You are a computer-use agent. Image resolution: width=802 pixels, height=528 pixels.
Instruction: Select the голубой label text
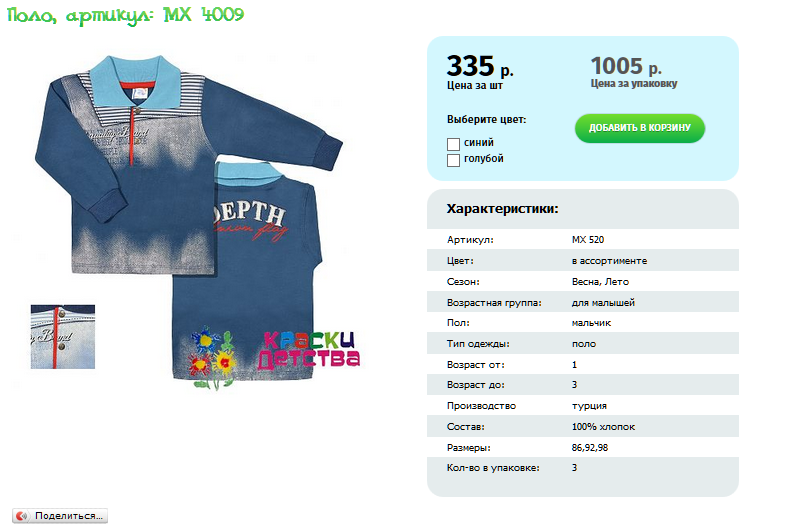pos(483,159)
